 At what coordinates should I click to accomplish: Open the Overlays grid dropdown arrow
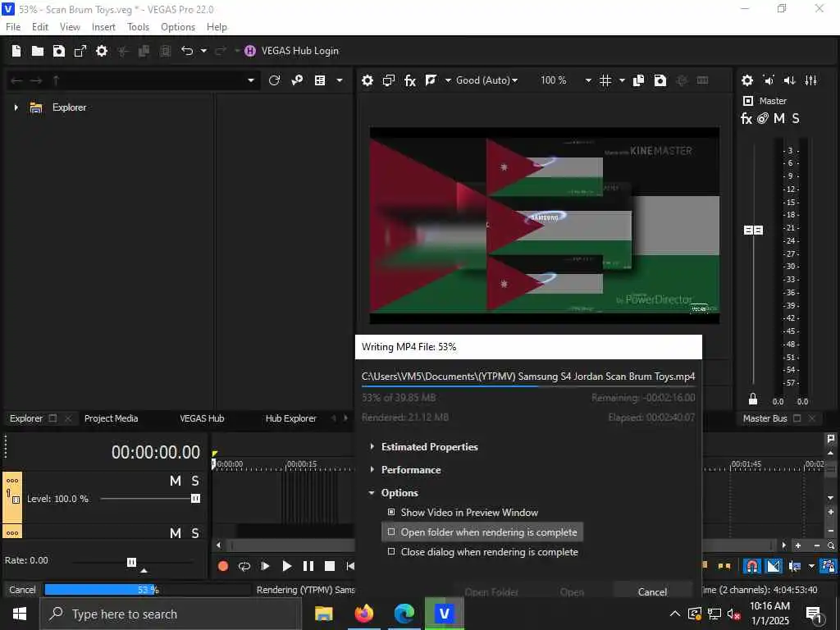coord(622,80)
